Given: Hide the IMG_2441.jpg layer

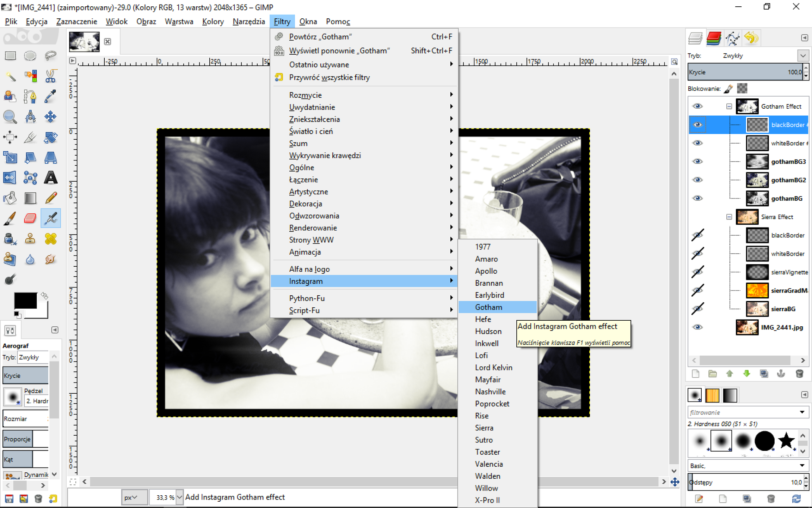Looking at the screenshot, I should point(697,327).
